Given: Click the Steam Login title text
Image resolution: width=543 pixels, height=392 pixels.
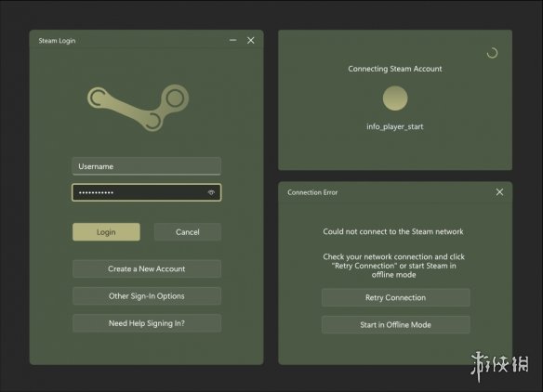Looking at the screenshot, I should (57, 41).
